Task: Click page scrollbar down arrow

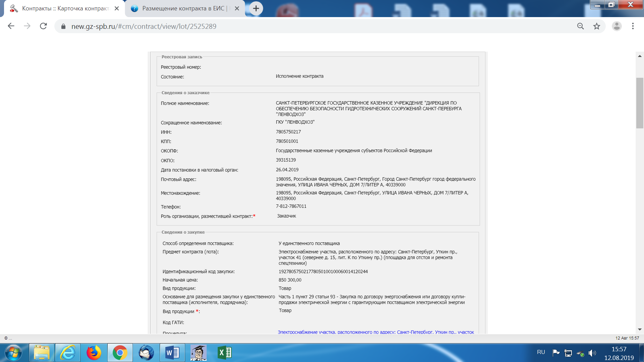Action: tap(640, 329)
